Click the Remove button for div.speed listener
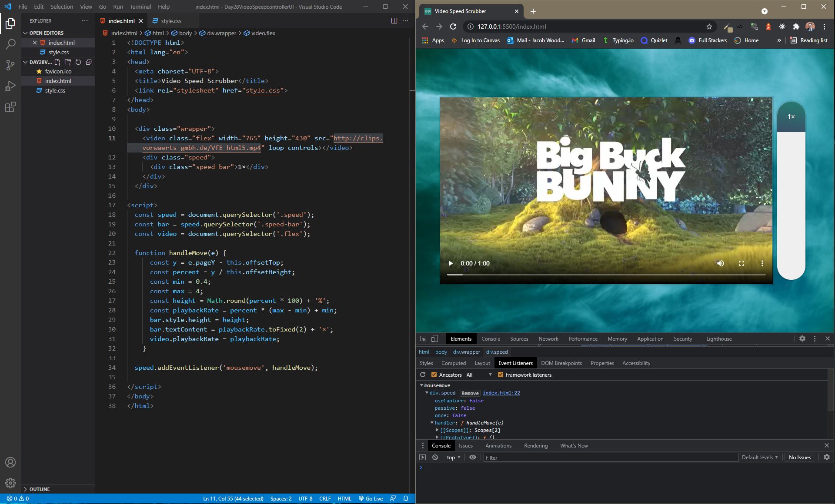 coord(470,393)
